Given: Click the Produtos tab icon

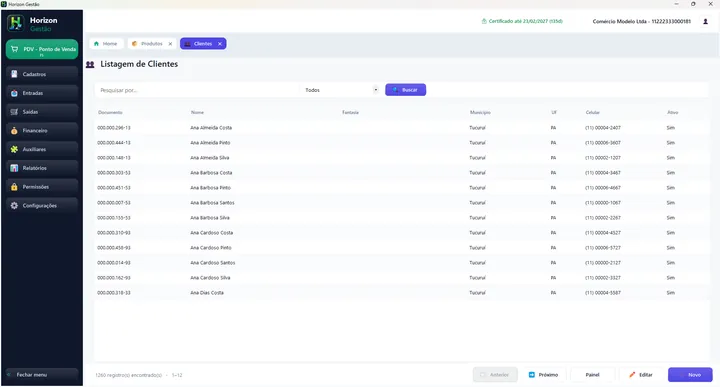Looking at the screenshot, I should pyautogui.click(x=135, y=44).
